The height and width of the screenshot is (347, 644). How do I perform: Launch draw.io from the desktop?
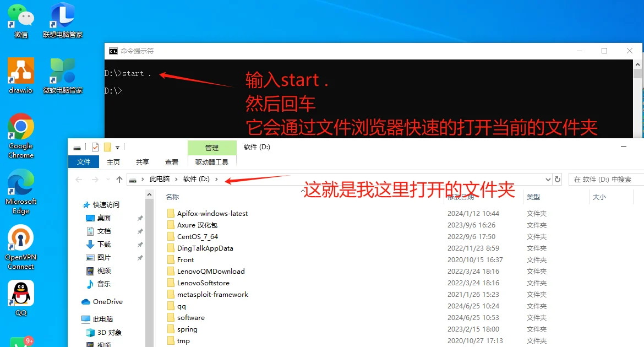pyautogui.click(x=20, y=72)
